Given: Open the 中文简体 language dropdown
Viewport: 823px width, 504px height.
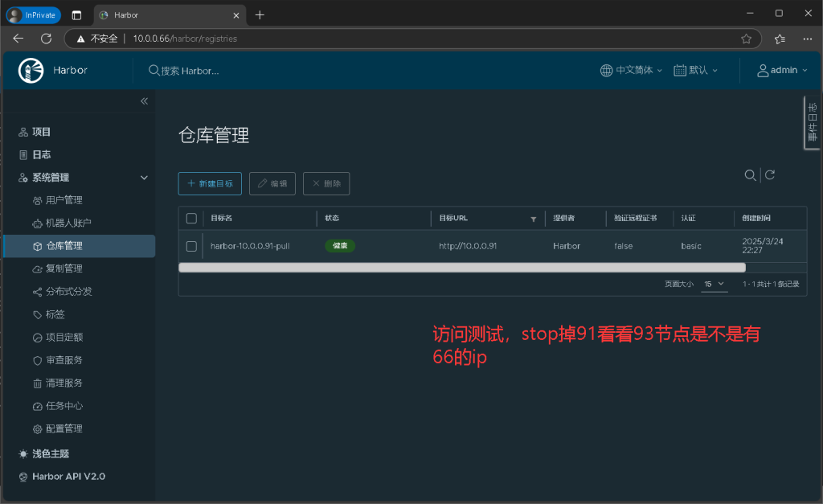Looking at the screenshot, I should pos(632,70).
